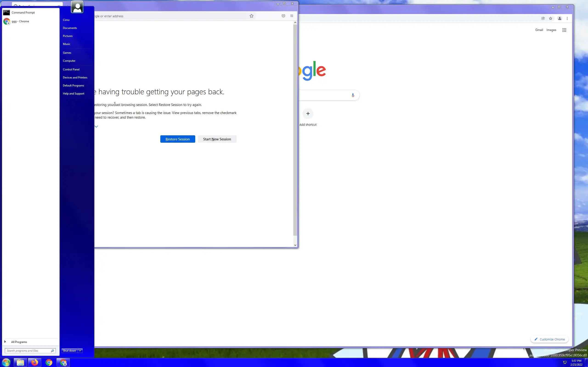Image resolution: width=588 pixels, height=367 pixels.
Task: Click Chrome share page icon
Action: [543, 18]
